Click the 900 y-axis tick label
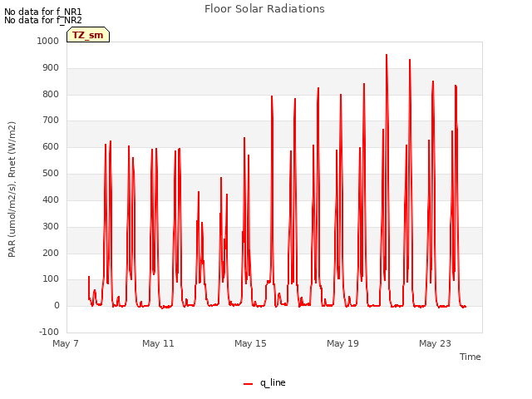 tap(51, 68)
